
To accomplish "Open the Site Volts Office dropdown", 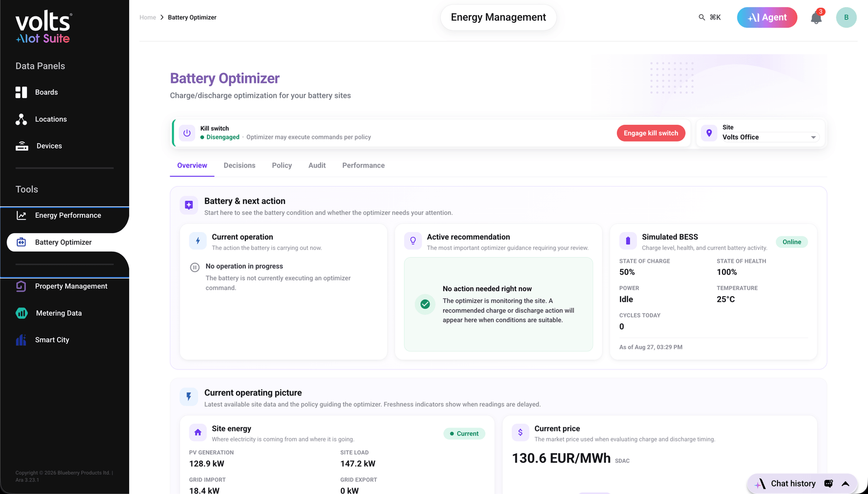I will pyautogui.click(x=770, y=137).
